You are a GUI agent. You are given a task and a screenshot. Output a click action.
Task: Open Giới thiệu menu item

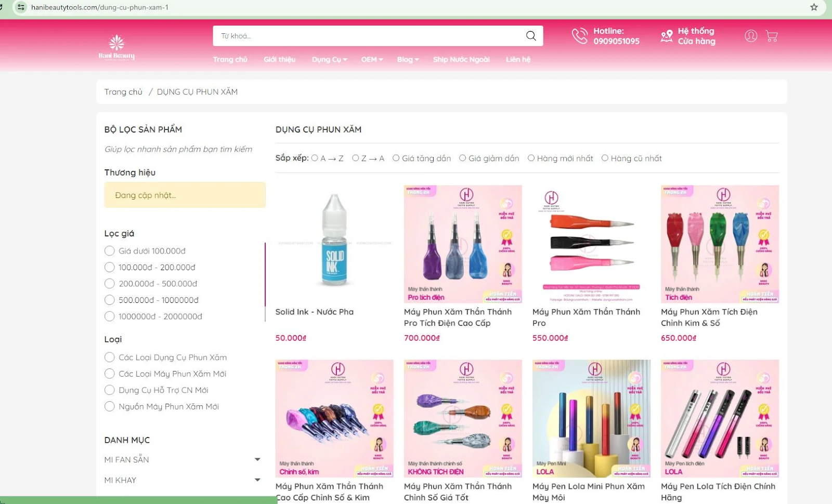(279, 59)
